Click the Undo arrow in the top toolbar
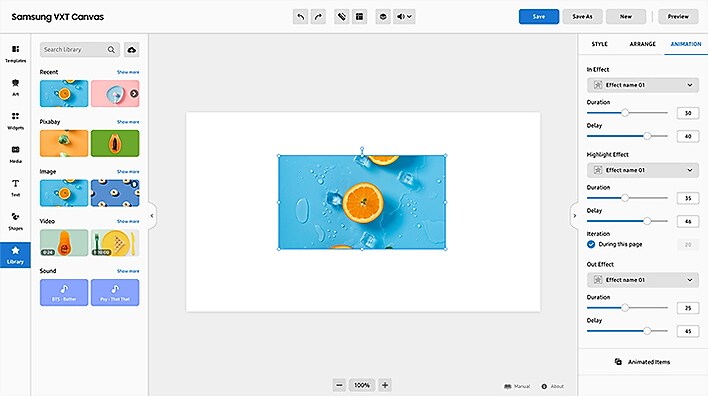Screen dimensions: 708x396 300,17
